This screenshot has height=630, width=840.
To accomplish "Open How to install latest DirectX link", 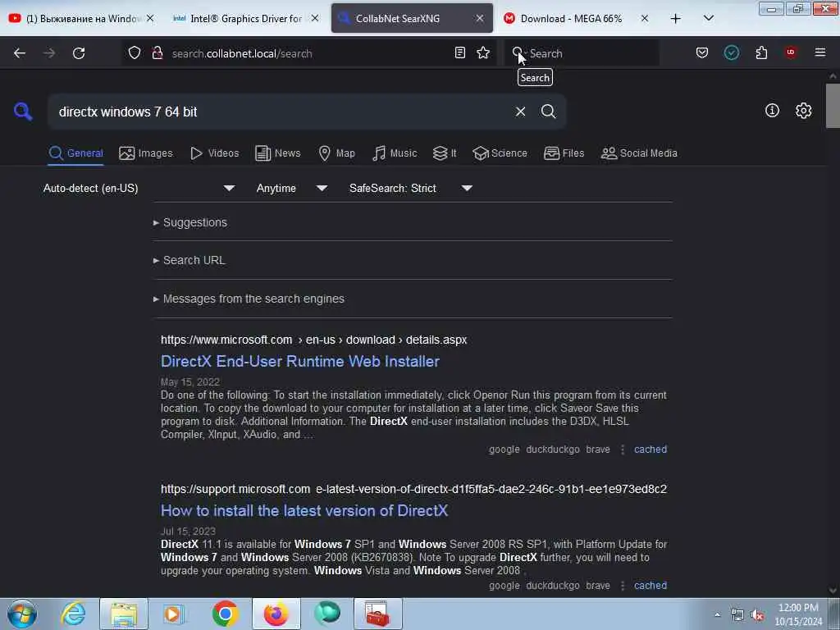I will pyautogui.click(x=304, y=510).
